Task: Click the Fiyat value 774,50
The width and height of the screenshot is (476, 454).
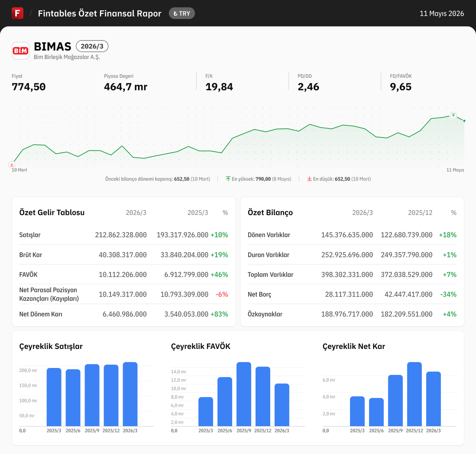Action: [29, 87]
